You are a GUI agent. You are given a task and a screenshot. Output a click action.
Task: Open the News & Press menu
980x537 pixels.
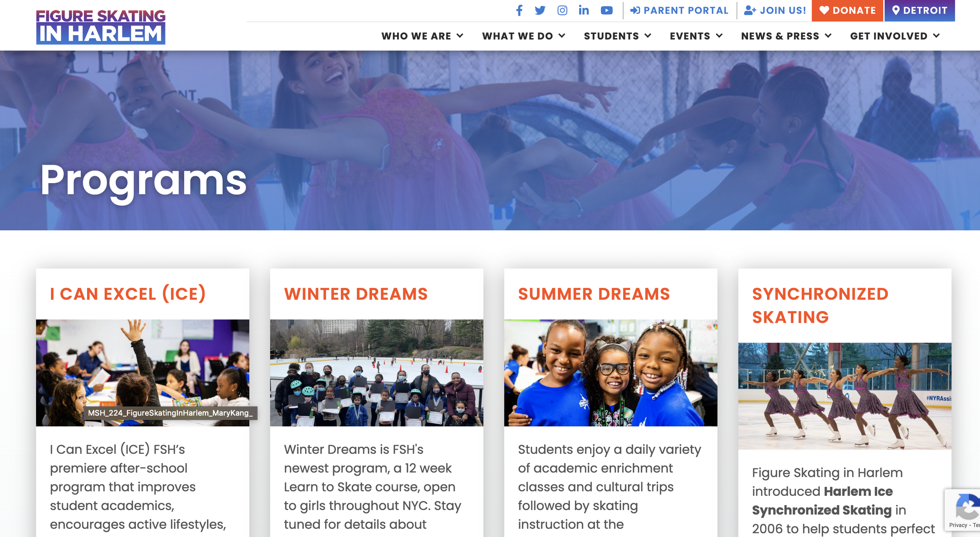pyautogui.click(x=786, y=36)
